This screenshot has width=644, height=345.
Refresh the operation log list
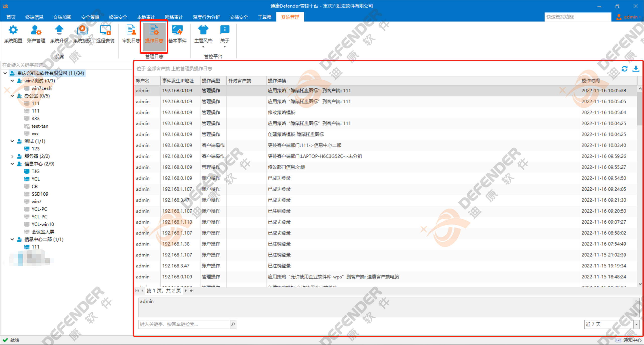coord(625,69)
